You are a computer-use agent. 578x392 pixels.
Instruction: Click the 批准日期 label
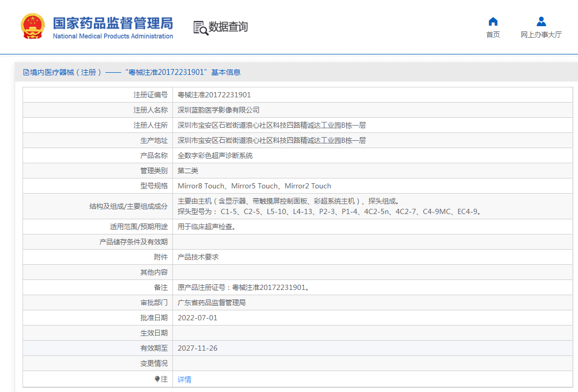[154, 318]
